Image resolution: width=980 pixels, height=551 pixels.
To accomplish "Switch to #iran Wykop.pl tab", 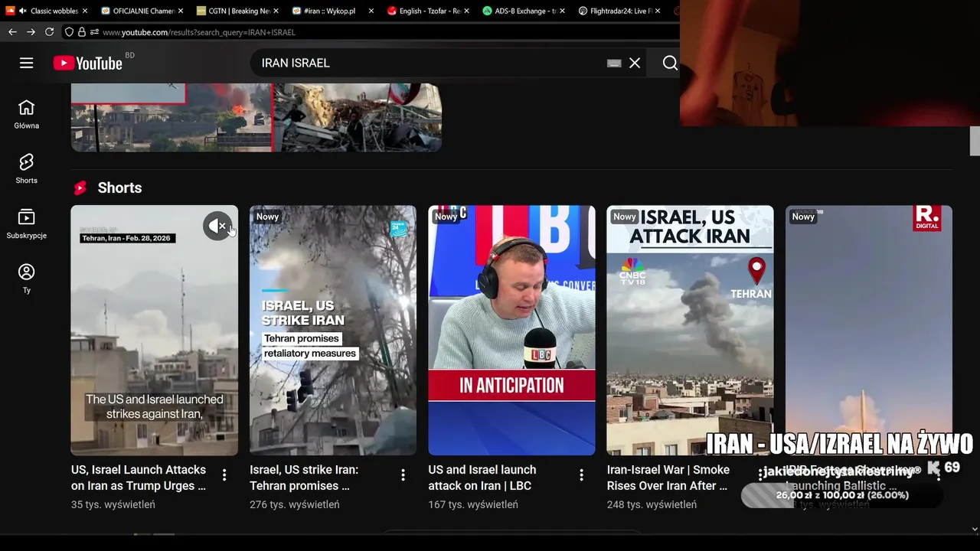I will [x=334, y=11].
